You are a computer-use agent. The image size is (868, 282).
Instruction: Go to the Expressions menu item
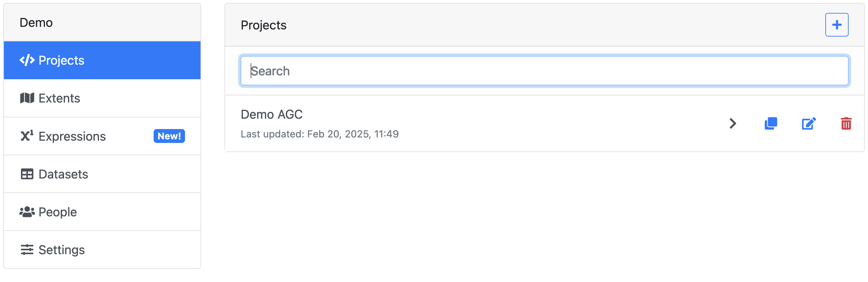(72, 136)
